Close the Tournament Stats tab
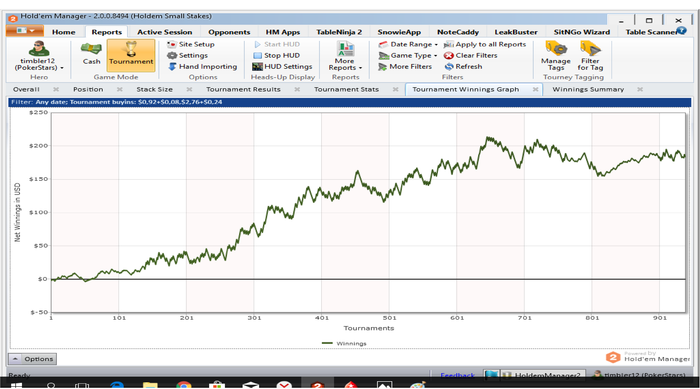 point(395,89)
